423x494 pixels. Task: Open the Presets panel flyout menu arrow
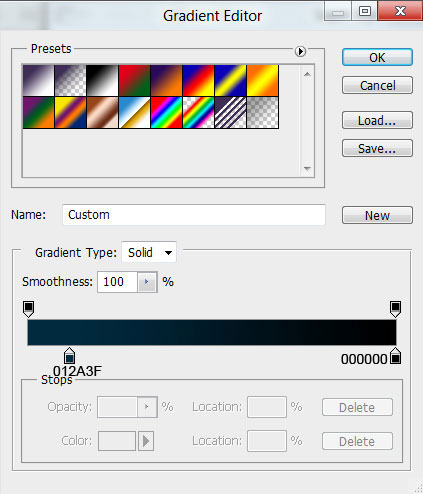300,51
